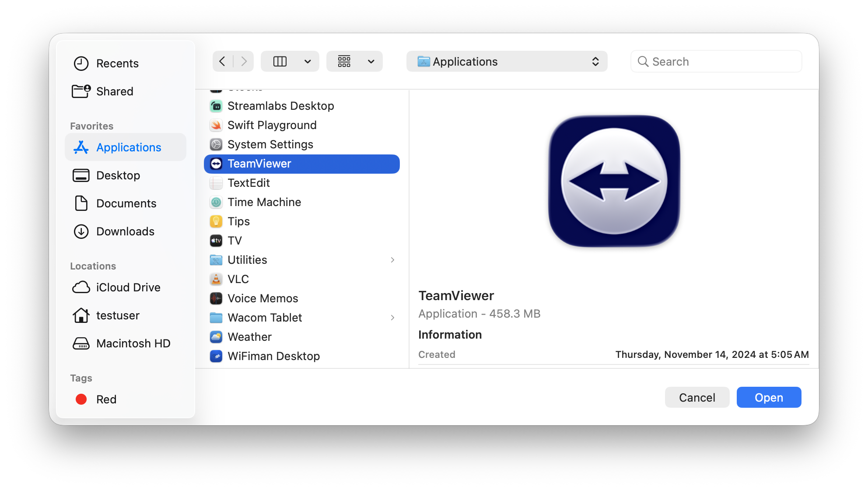Select the Swift Playground name
Screen dimensions: 868x490
(272, 125)
